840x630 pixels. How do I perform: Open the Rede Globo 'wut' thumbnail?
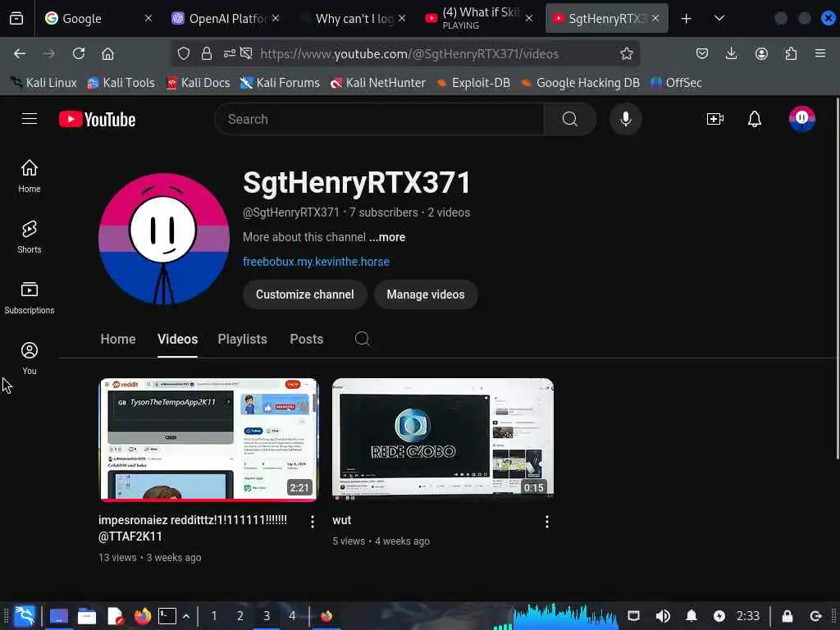point(442,440)
